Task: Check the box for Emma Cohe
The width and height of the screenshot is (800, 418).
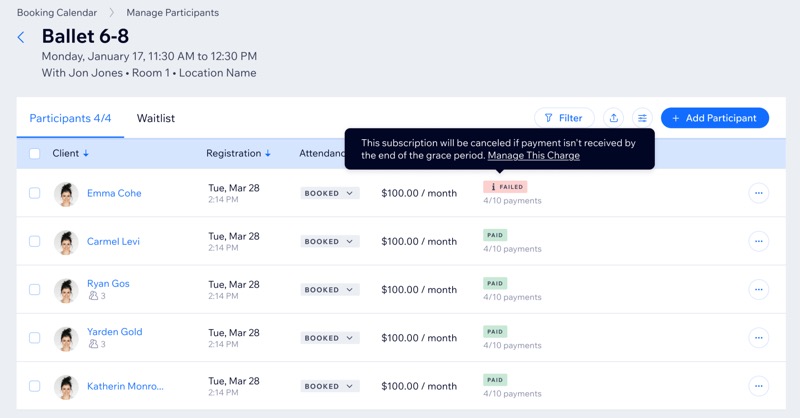Action: pyautogui.click(x=34, y=193)
